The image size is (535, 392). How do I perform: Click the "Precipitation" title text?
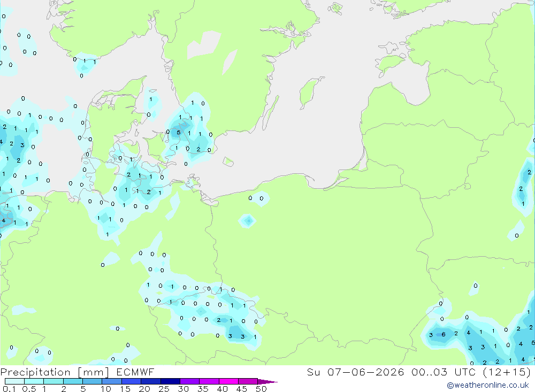pyautogui.click(x=35, y=372)
